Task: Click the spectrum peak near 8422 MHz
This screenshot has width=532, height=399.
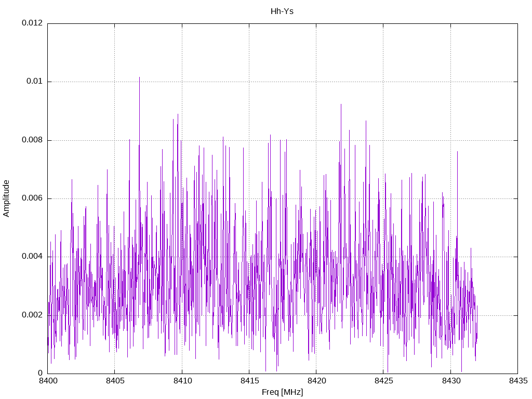Action: point(341,105)
